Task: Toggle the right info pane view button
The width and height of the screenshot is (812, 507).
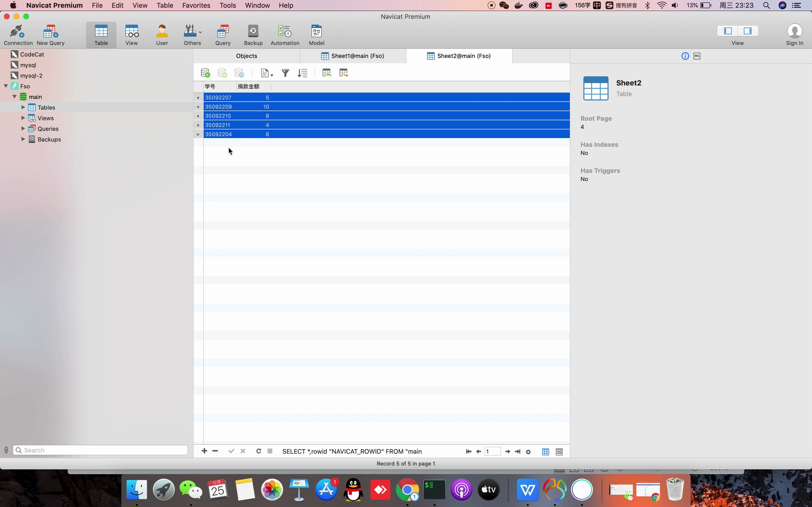Action: pyautogui.click(x=747, y=31)
